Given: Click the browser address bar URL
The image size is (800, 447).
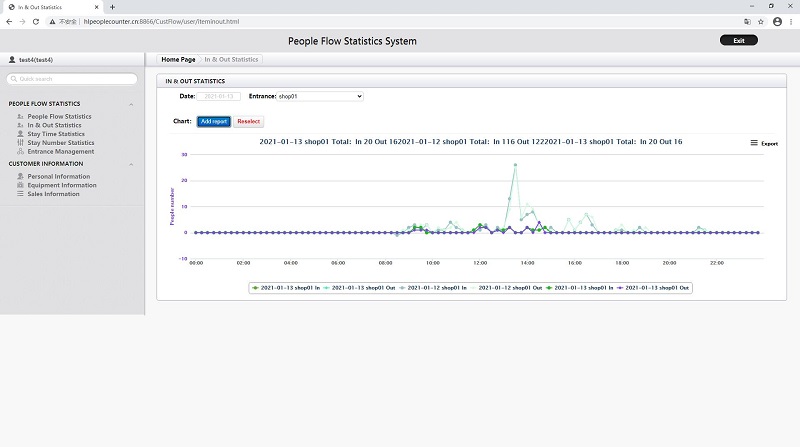Looking at the screenshot, I should tap(161, 21).
